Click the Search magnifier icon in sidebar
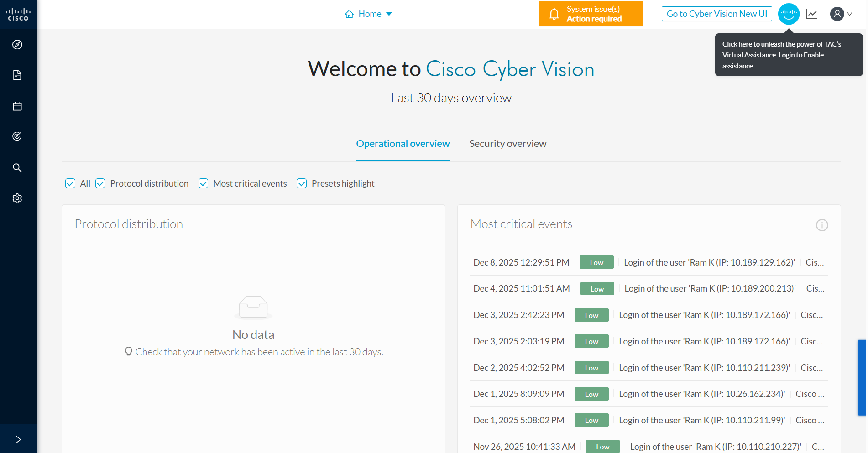The width and height of the screenshot is (868, 453). point(17,168)
